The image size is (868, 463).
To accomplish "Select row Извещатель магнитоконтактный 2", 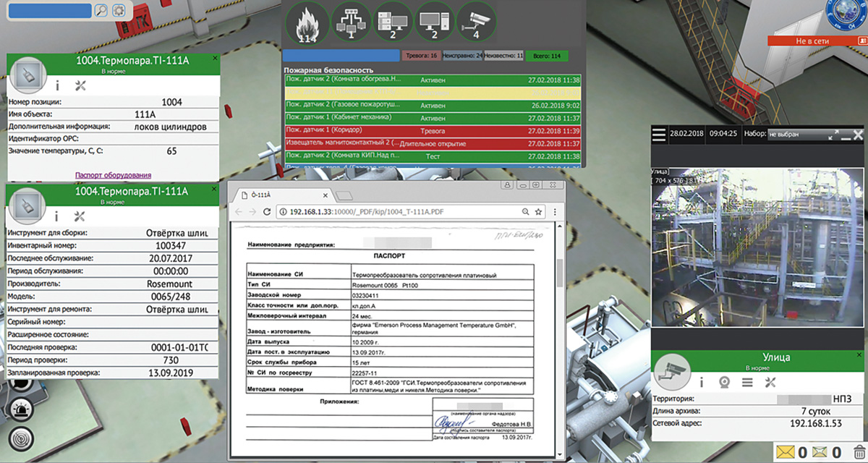I will pos(433,143).
